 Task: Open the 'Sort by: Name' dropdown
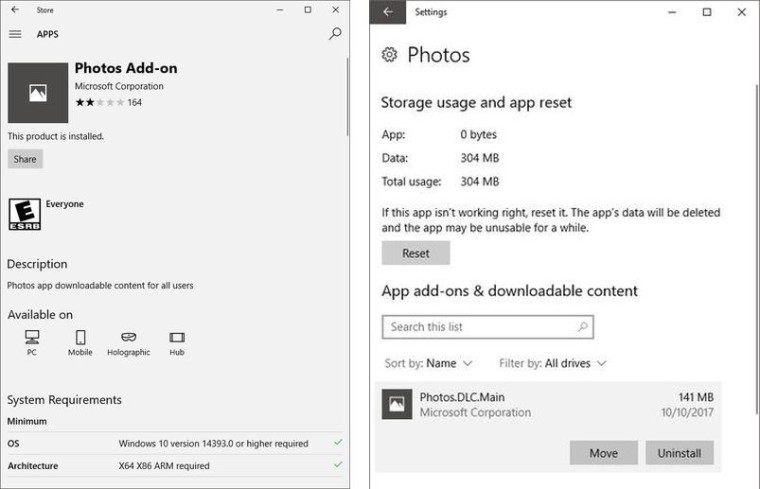(429, 363)
